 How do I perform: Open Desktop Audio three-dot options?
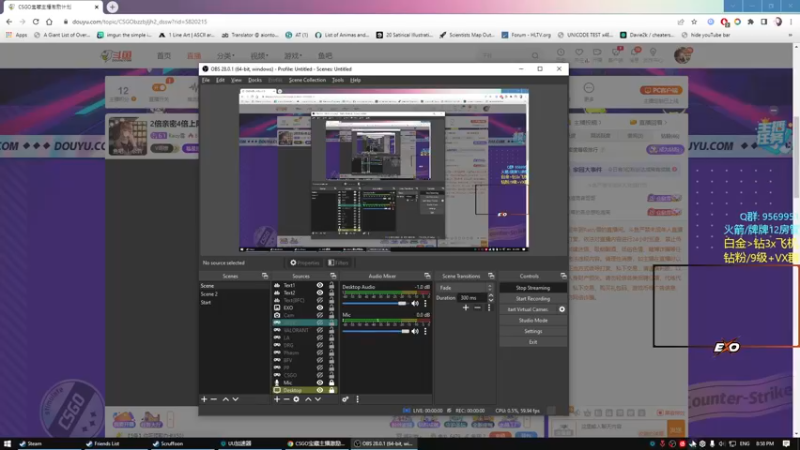pyautogui.click(x=426, y=303)
